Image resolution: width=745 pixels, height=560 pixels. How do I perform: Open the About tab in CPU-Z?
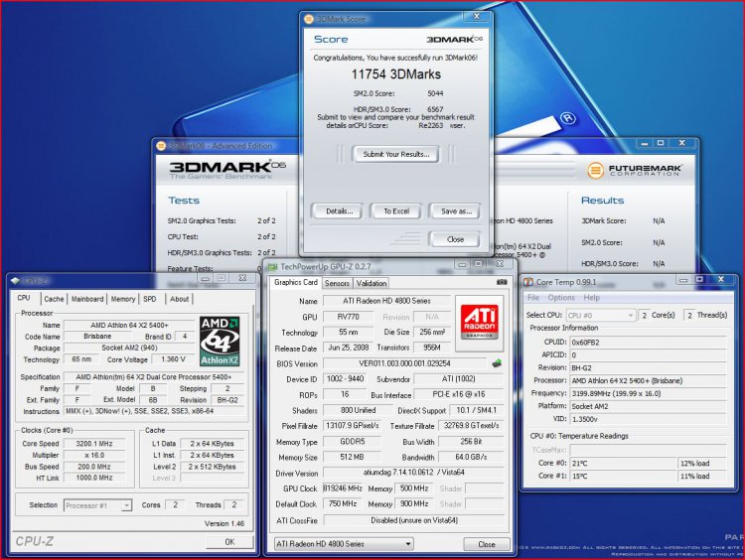coord(179,299)
